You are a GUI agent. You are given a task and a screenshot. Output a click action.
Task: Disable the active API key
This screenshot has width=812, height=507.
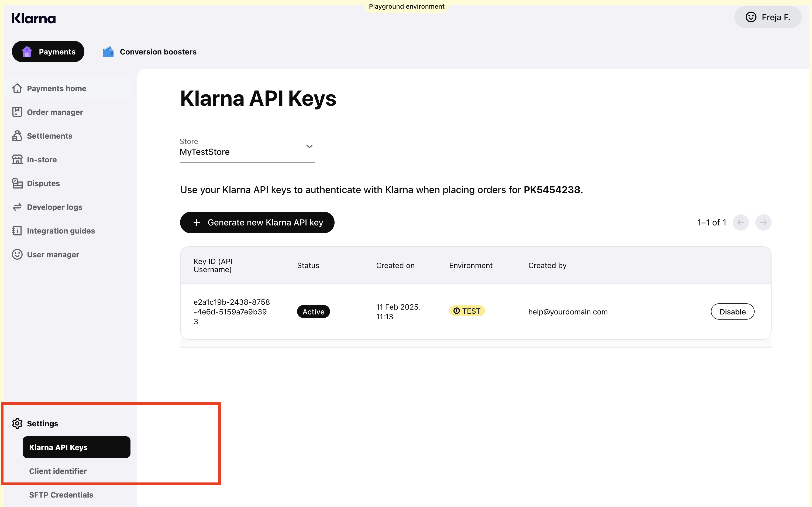point(732,311)
